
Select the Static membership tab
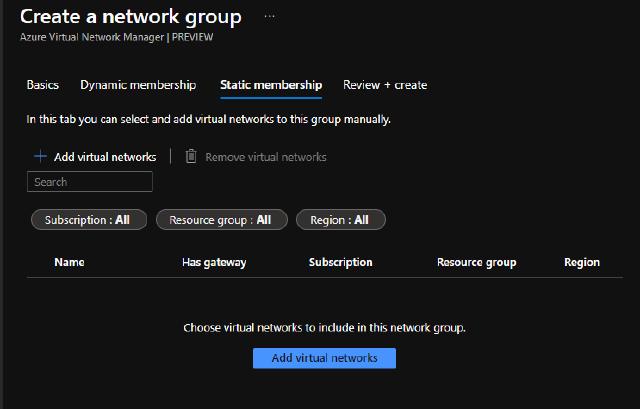coord(271,85)
